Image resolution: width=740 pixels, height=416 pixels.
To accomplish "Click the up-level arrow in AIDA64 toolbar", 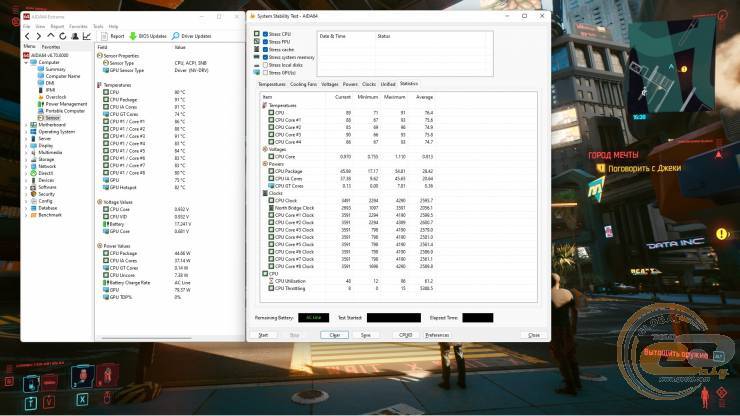I will coord(51,36).
